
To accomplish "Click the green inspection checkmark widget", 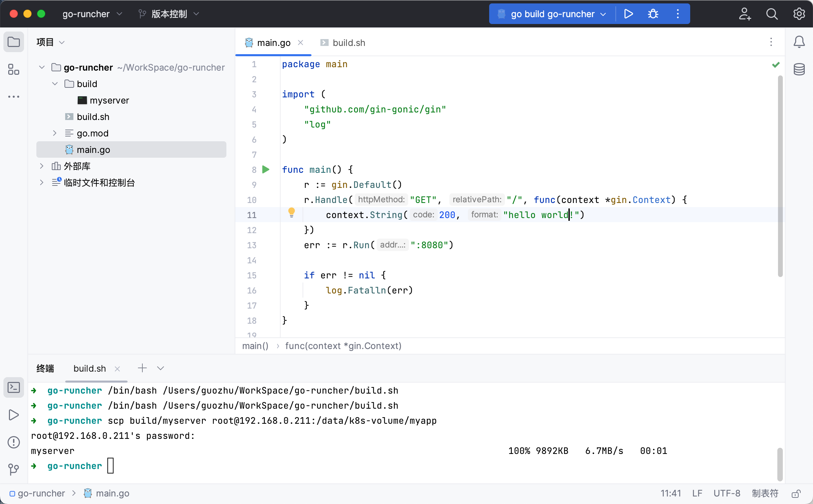I will [x=776, y=64].
